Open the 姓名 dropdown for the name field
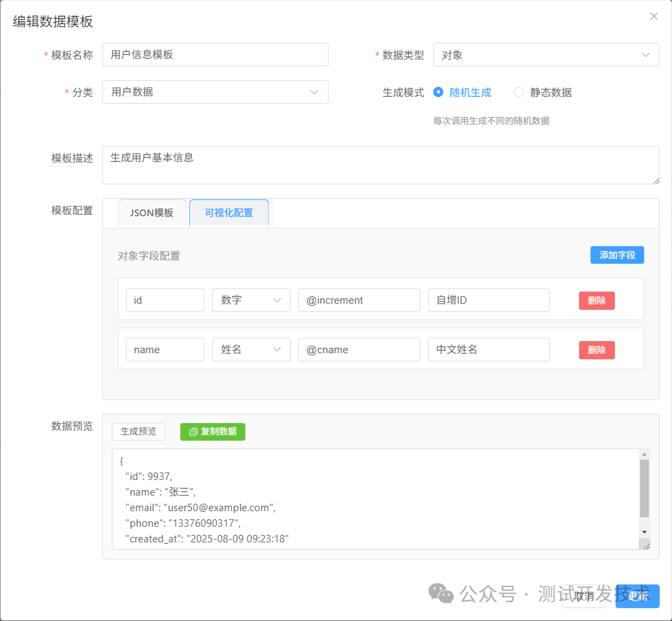 [251, 349]
